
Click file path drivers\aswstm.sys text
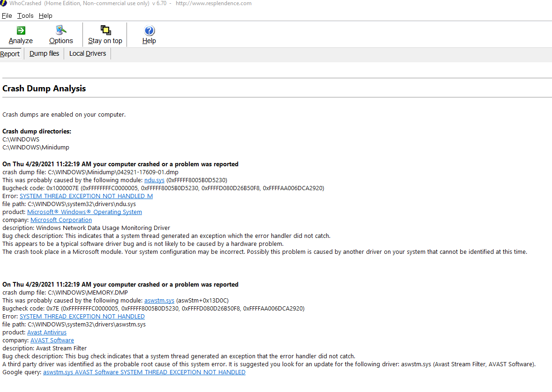(74, 325)
